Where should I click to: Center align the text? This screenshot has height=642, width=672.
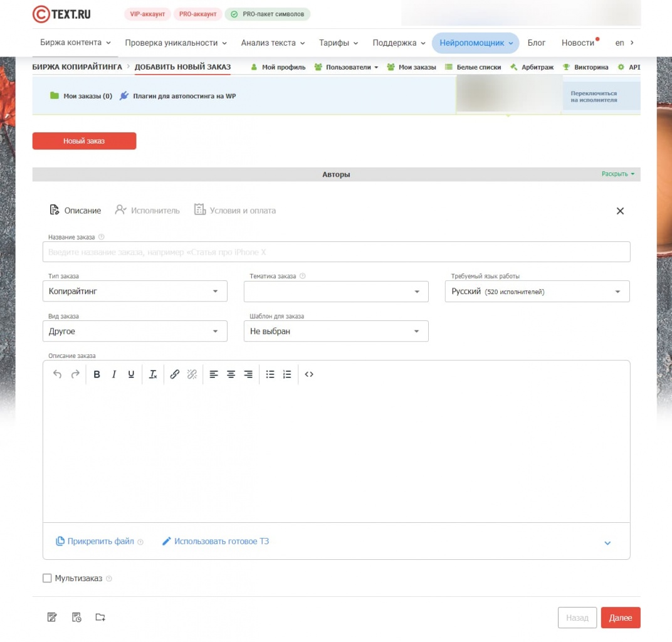(231, 374)
